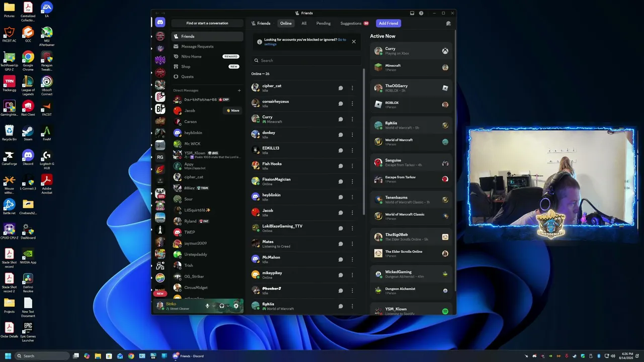Open the New Group DM icon
This screenshot has height=362, width=644.
pos(448,23)
